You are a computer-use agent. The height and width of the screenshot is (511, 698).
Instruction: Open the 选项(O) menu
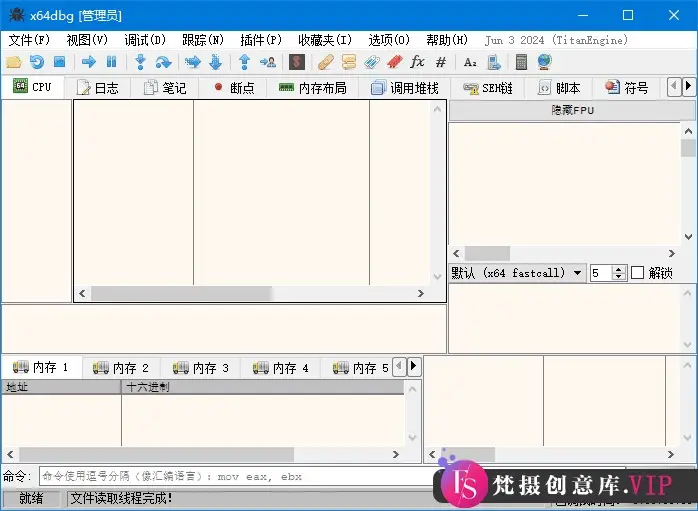389,40
